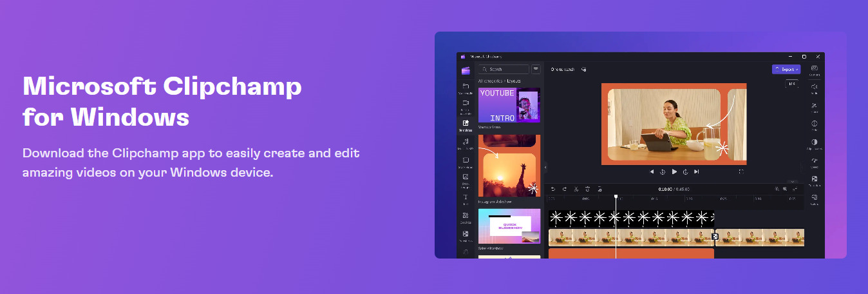Zoom in on the timeline
The image size is (868, 294).
point(785,189)
